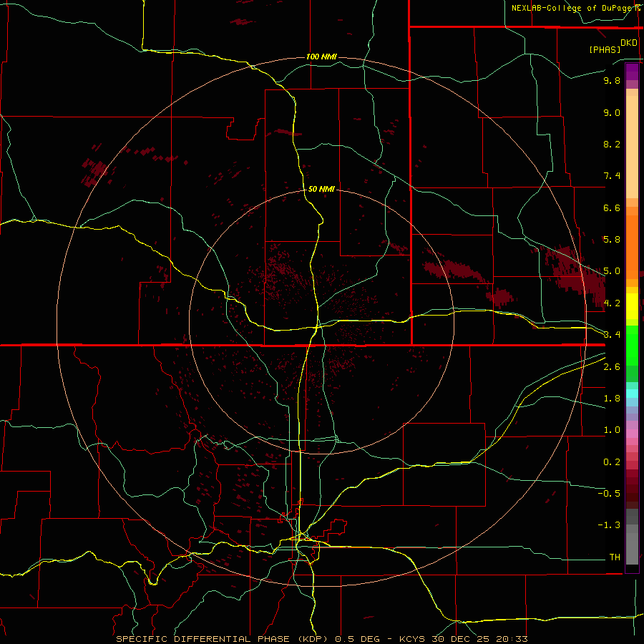Click the 5.0 value on the color scale

click(x=612, y=271)
